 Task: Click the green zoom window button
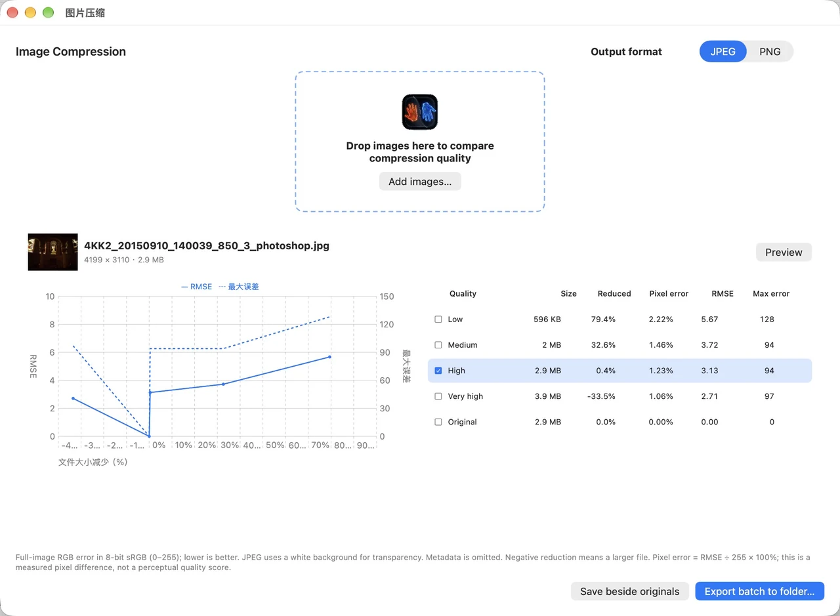[48, 12]
